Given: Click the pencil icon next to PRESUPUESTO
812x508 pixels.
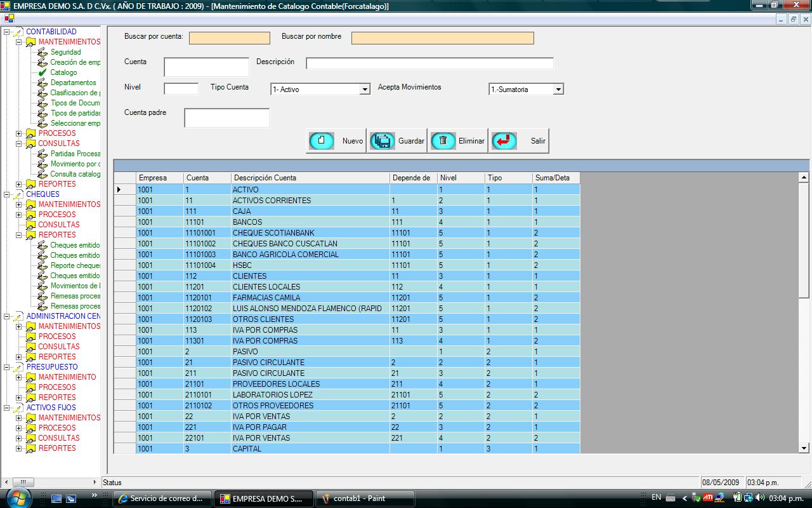Looking at the screenshot, I should pos(18,367).
